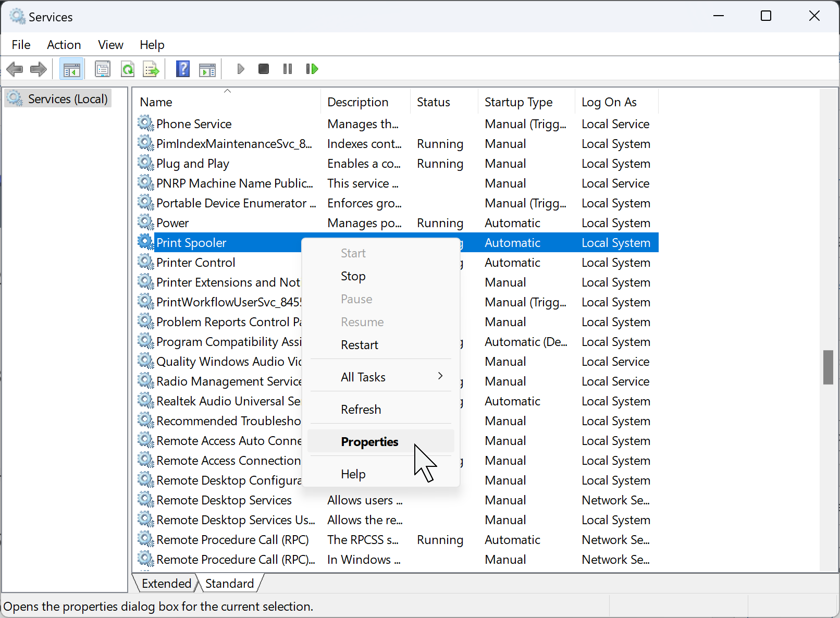Sort by the Startup Type column header
This screenshot has width=840, height=618.
tap(526, 102)
